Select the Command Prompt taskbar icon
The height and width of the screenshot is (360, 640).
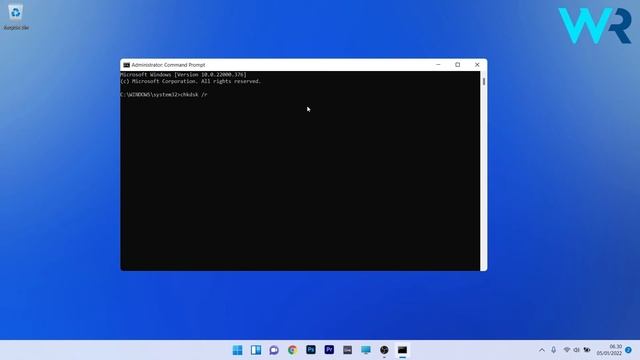tap(402, 350)
